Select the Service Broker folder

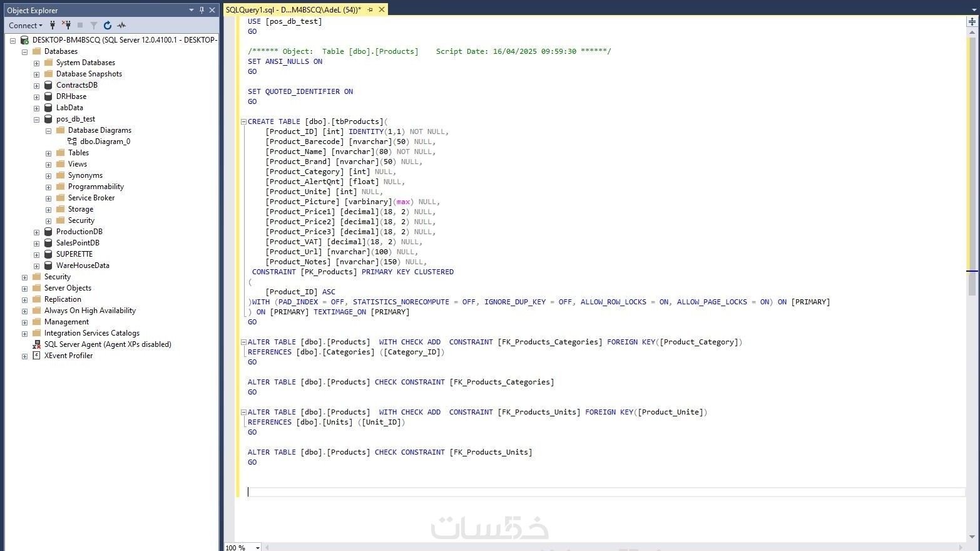click(91, 198)
